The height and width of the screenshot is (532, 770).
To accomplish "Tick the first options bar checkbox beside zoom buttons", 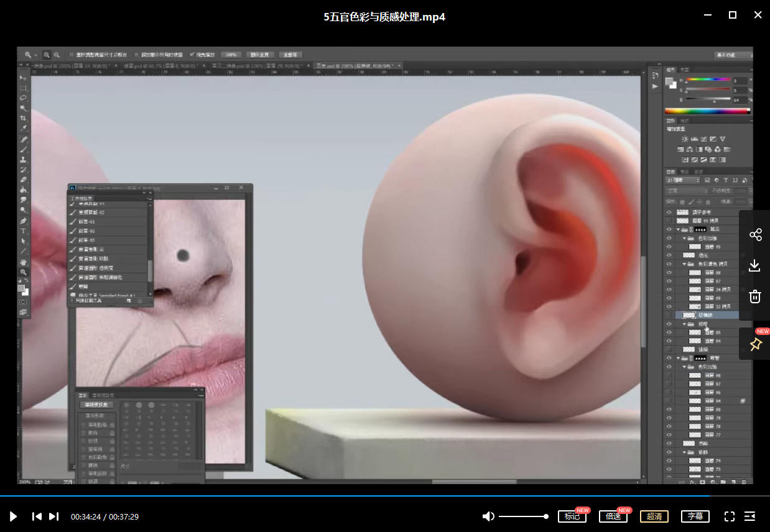I will point(72,55).
